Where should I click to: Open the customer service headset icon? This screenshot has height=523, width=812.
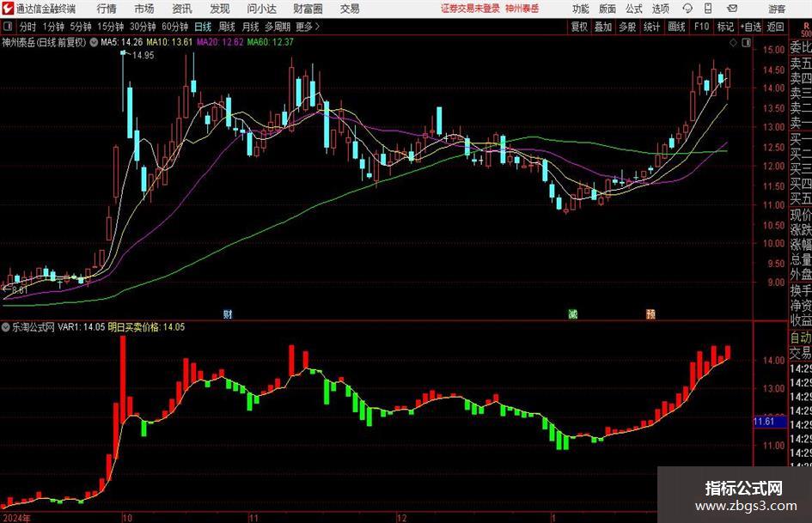coord(687,9)
